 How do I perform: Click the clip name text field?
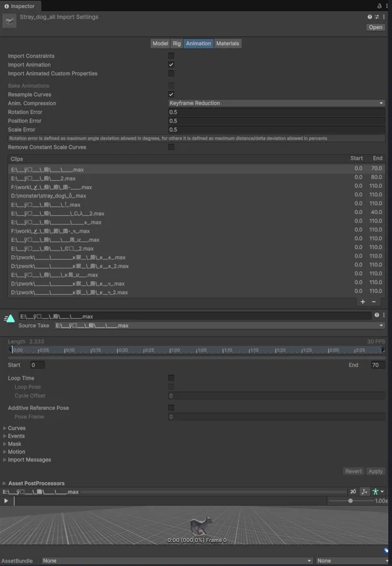pyautogui.click(x=195, y=317)
